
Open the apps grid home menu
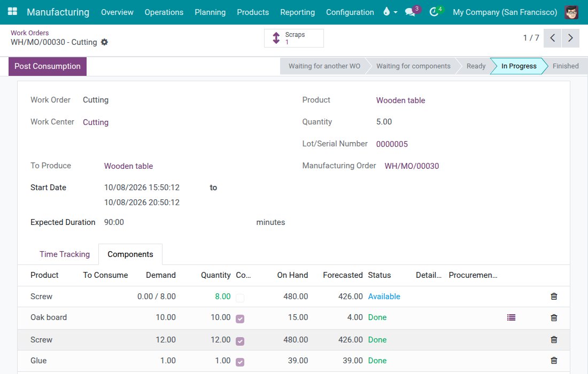[12, 12]
